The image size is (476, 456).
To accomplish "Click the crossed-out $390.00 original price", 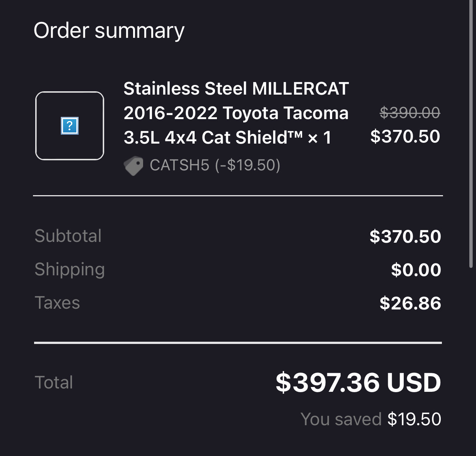I will pyautogui.click(x=410, y=112).
